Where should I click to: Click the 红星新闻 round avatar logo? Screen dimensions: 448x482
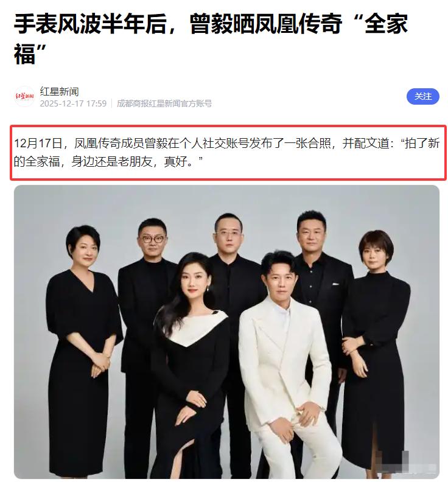[24, 97]
